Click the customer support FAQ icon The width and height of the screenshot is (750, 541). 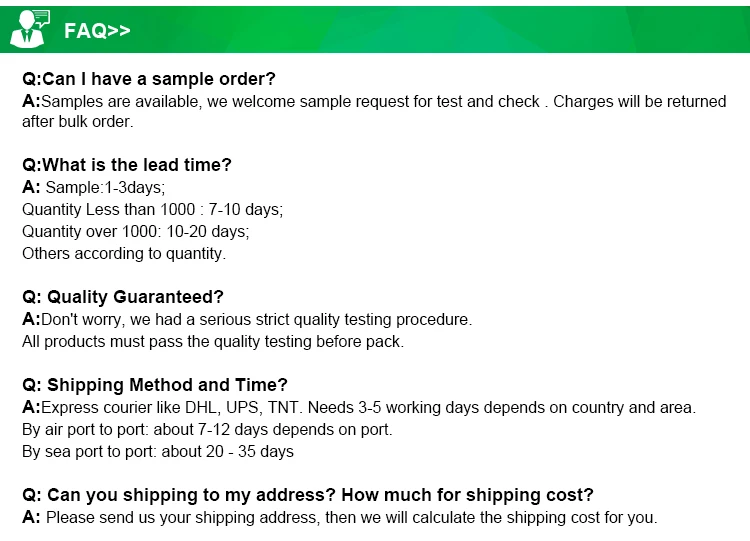coord(29,28)
